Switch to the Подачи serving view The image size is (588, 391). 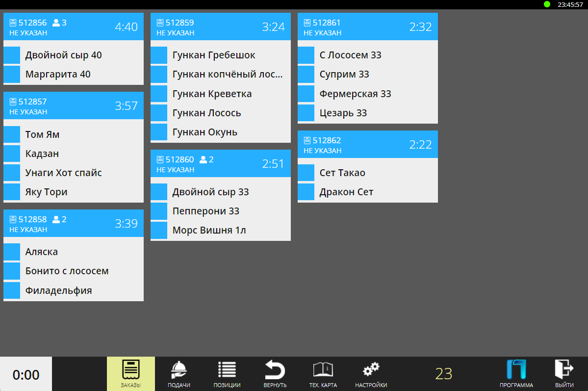179,373
